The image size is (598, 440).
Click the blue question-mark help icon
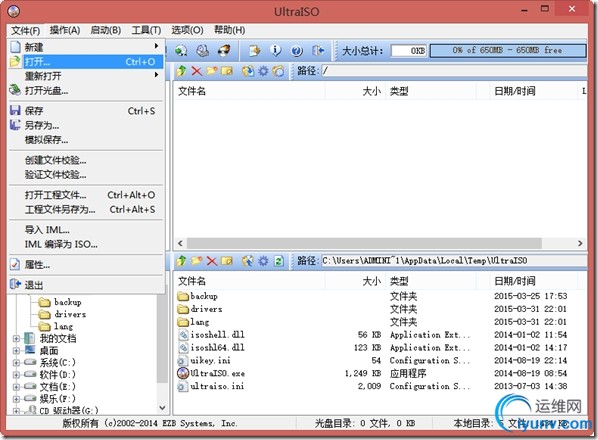pos(297,50)
